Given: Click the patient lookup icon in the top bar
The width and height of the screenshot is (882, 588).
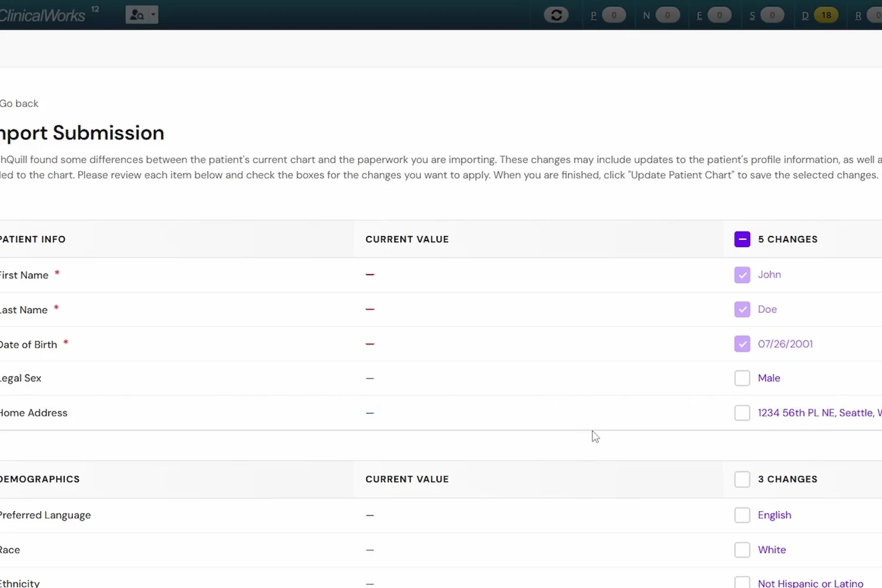Looking at the screenshot, I should click(x=137, y=15).
